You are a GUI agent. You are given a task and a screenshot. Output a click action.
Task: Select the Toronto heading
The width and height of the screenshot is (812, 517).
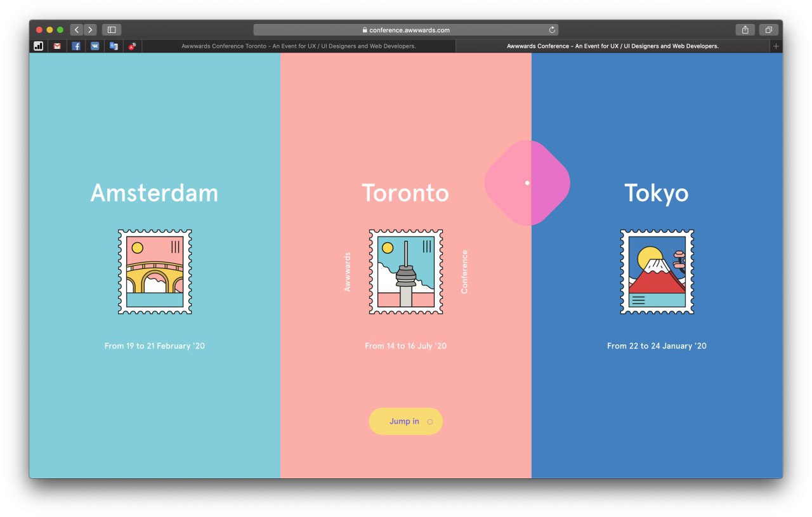pyautogui.click(x=405, y=193)
